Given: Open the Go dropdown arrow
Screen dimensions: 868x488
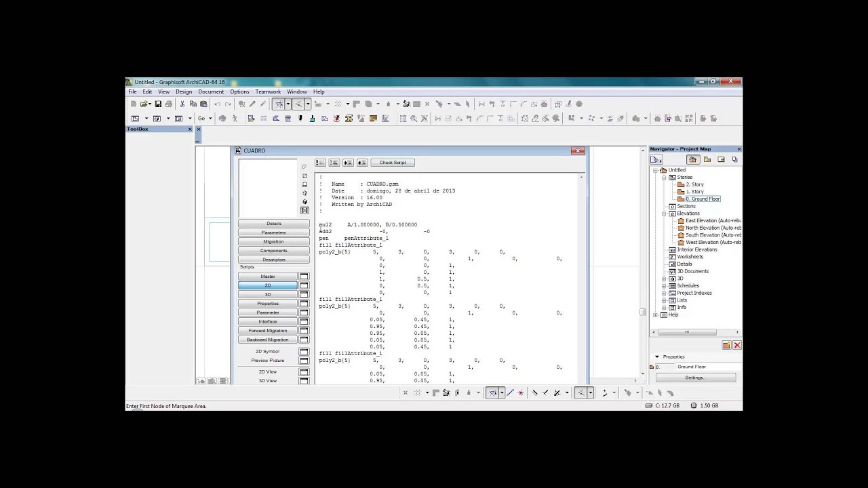Looking at the screenshot, I should (210, 119).
